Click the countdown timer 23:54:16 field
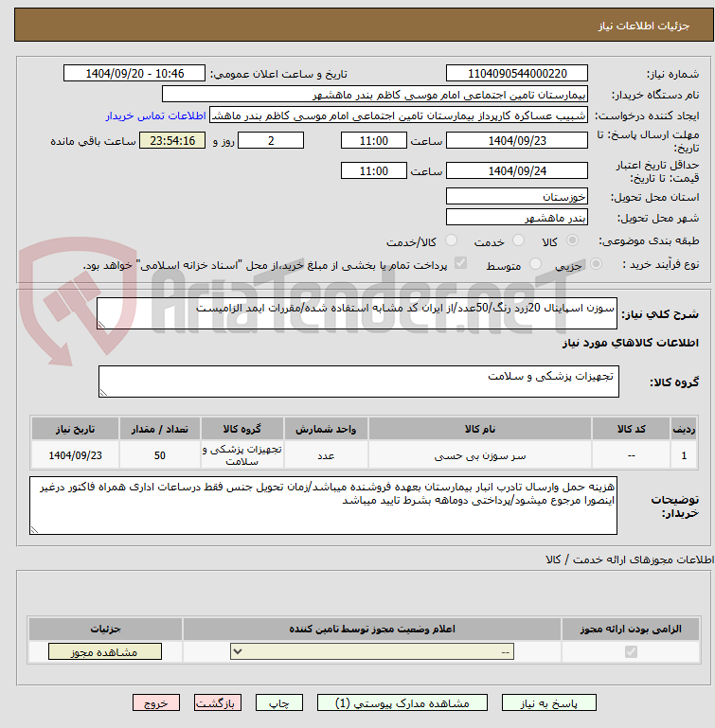Image resolution: width=715 pixels, height=728 pixels. tap(172, 141)
